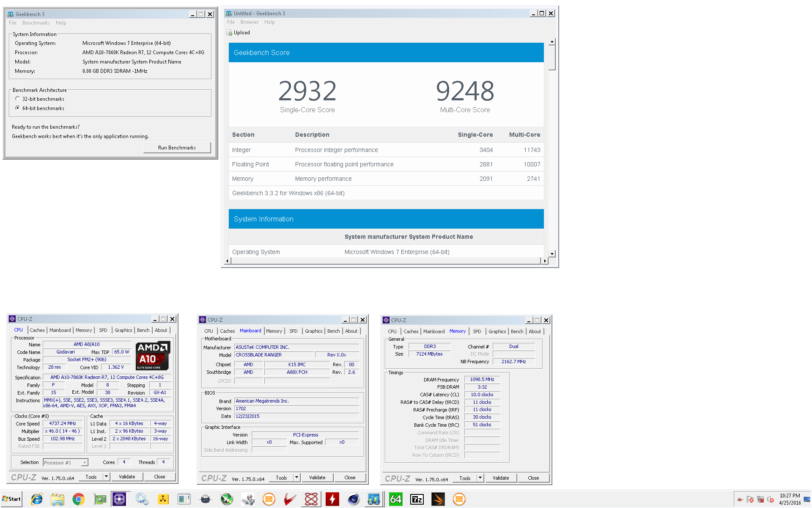Open Graphics tab in CPU-Z Memory window
The image size is (812, 508).
(x=497, y=331)
